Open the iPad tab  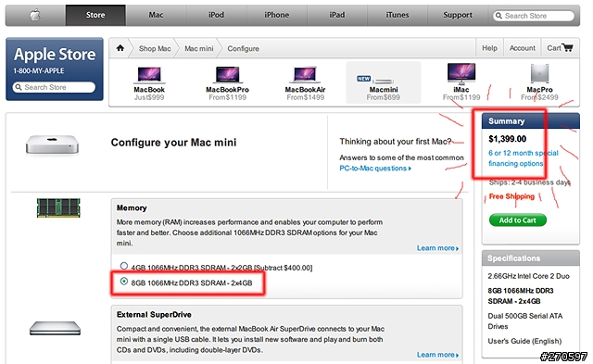click(x=337, y=15)
